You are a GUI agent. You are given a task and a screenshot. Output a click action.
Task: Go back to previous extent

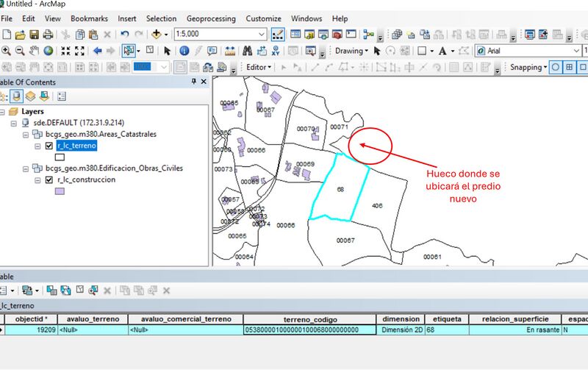pos(98,51)
